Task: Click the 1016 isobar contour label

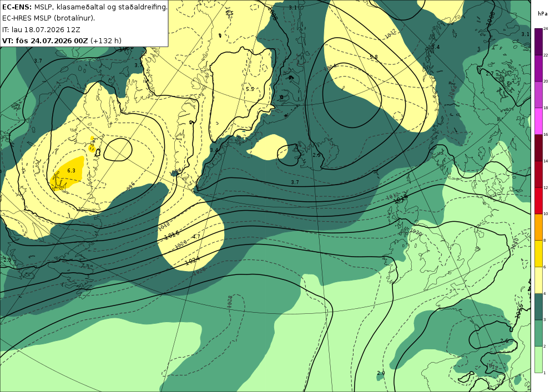Action: [x=171, y=235]
